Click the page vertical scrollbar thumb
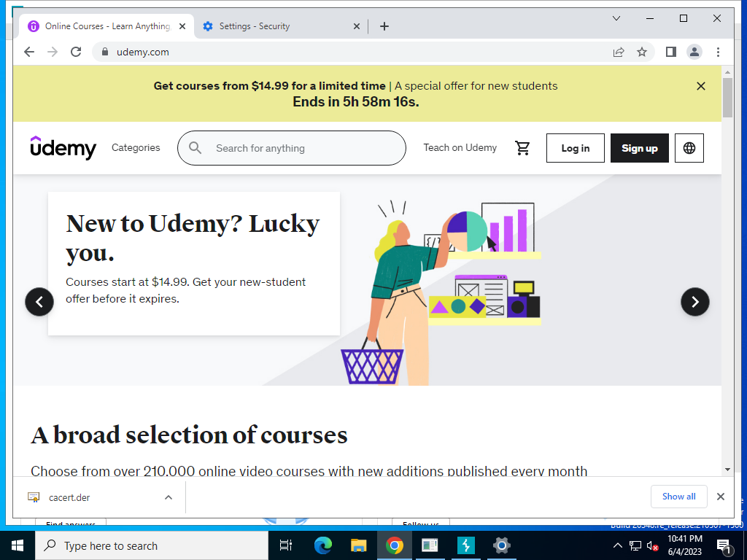Image resolution: width=747 pixels, height=560 pixels. point(727,97)
